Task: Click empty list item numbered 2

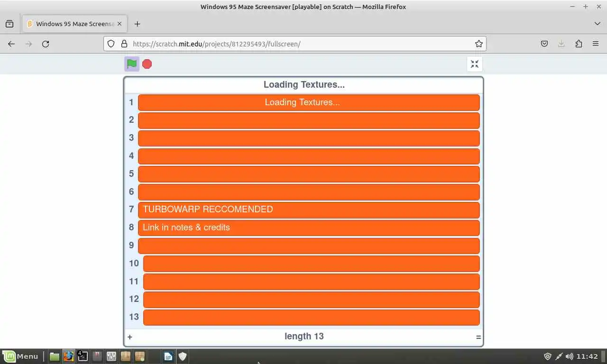Action: (309, 120)
